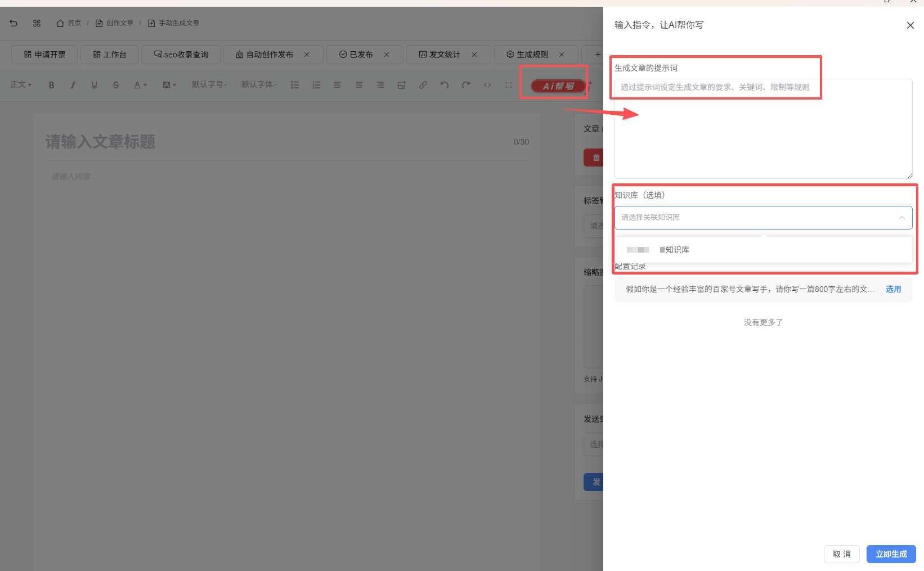This screenshot has width=924, height=571.
Task: Insert an image via toolbar
Action: pyautogui.click(x=401, y=85)
